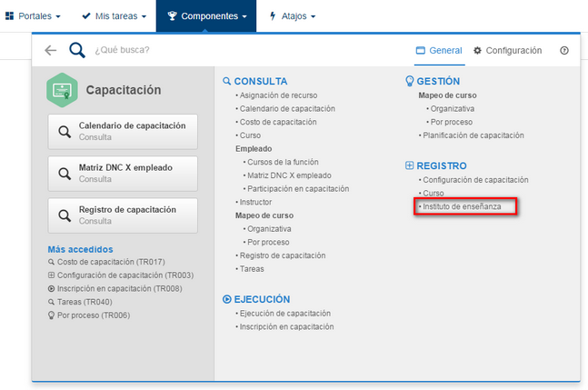Open the Mis tareas dropdown menu
This screenshot has height=390, width=588.
(114, 15)
